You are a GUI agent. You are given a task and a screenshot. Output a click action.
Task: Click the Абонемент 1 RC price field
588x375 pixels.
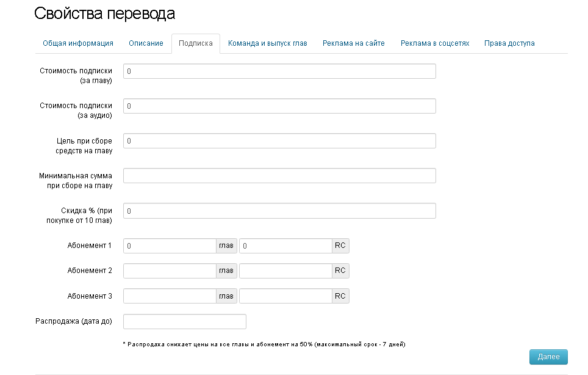pos(285,246)
